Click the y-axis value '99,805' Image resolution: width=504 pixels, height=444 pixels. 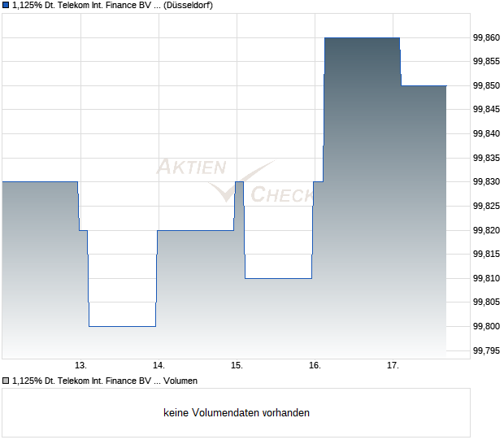click(486, 302)
